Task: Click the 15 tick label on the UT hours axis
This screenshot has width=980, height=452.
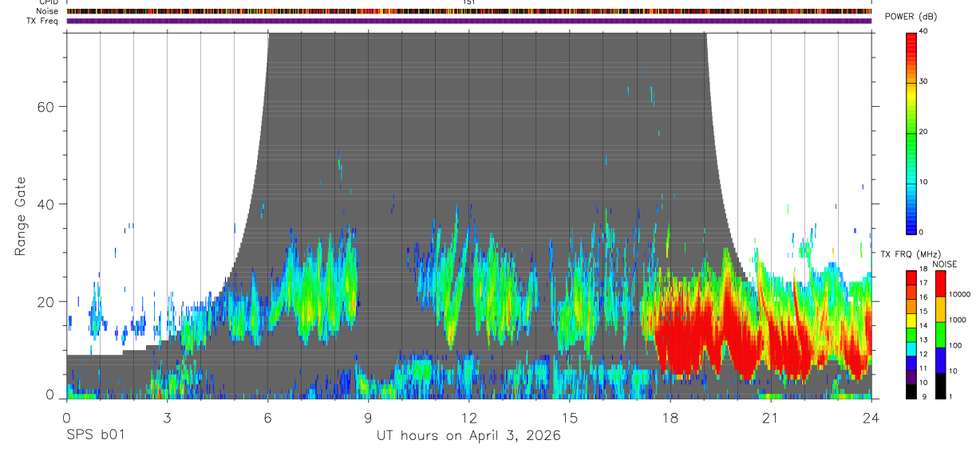Action: coord(569,418)
